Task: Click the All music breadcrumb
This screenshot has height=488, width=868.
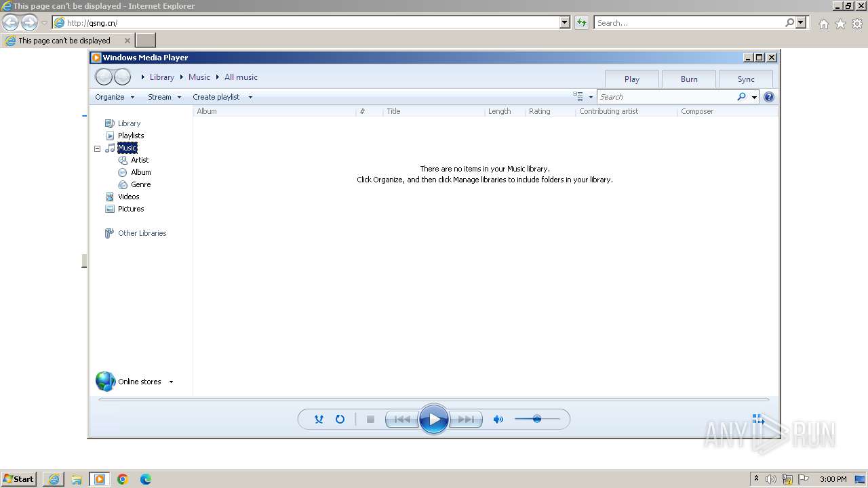Action: [241, 77]
